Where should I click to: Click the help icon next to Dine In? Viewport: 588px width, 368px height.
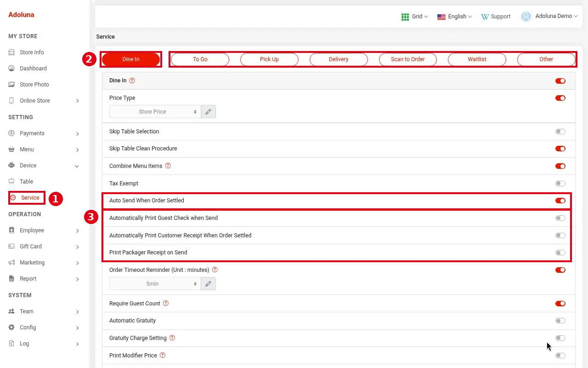click(x=132, y=80)
